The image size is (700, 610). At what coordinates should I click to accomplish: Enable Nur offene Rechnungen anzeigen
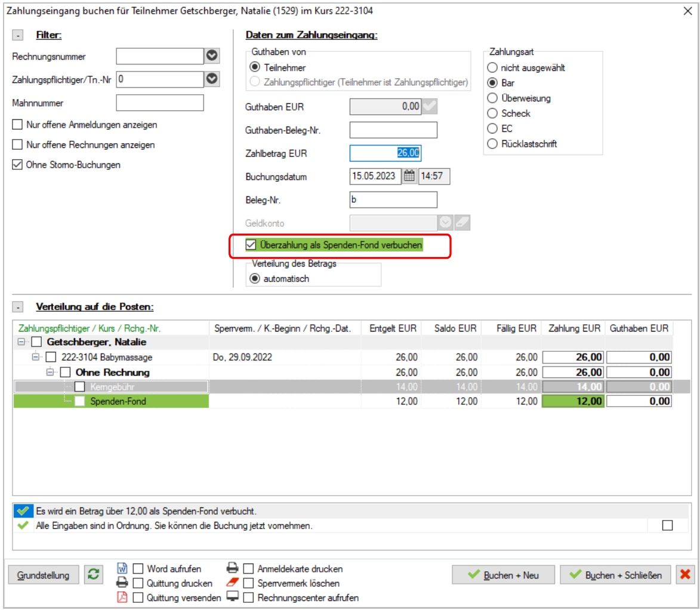click(x=17, y=144)
